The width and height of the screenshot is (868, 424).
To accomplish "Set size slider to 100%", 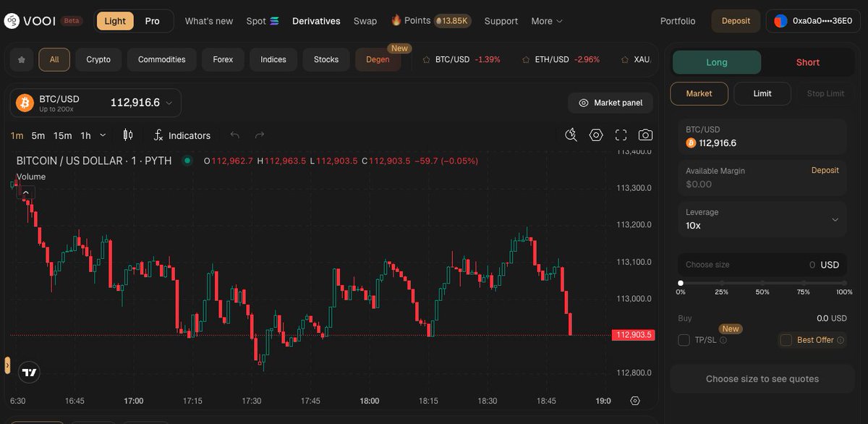I will click(x=844, y=284).
